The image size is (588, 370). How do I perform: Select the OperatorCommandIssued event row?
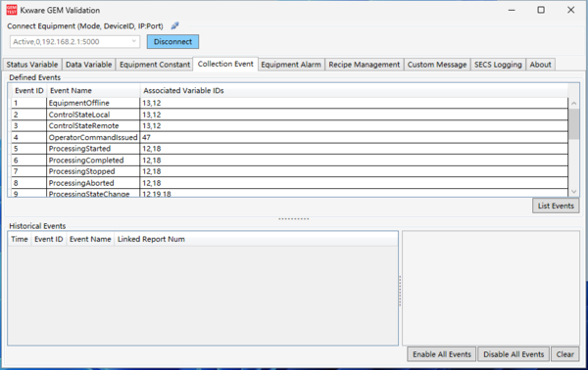(289, 137)
